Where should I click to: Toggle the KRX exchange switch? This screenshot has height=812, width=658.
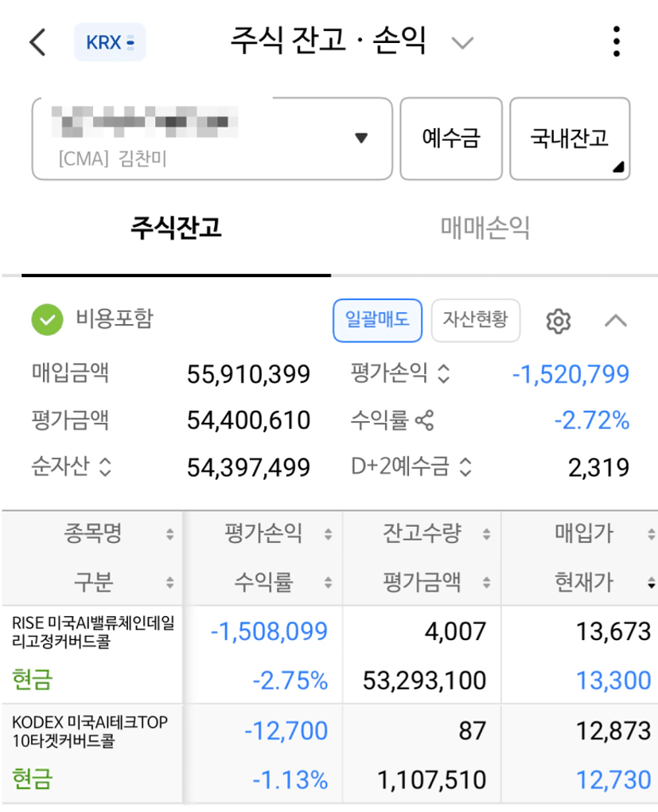point(110,42)
